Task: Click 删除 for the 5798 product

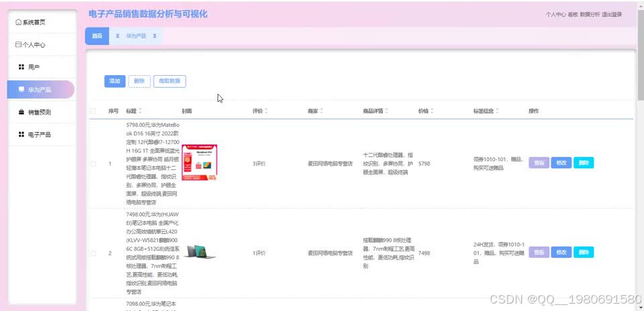Action: click(x=584, y=163)
